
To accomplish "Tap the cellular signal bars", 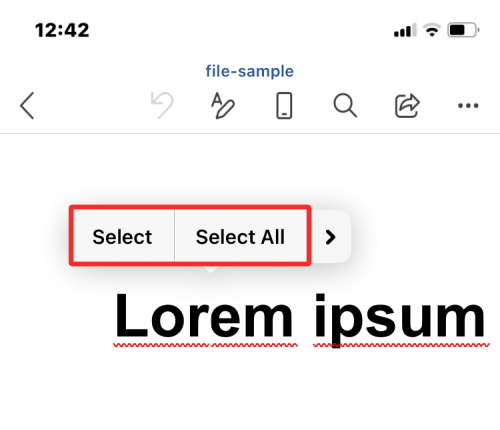I will click(405, 30).
